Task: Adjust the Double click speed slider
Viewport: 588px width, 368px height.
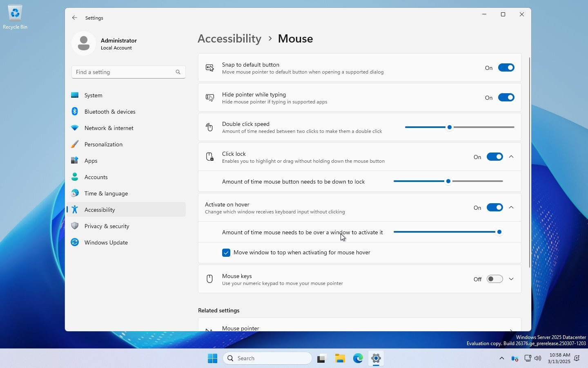Action: (x=460, y=127)
